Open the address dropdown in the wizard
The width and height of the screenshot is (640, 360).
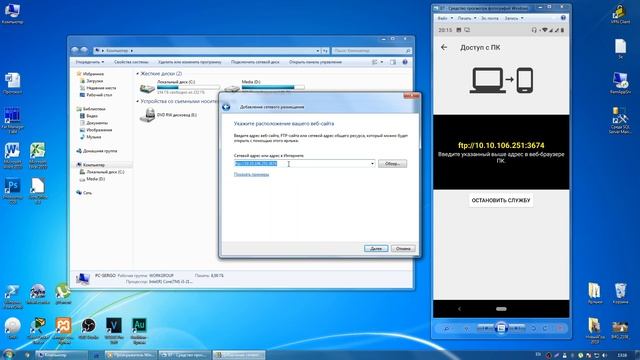[x=372, y=164]
